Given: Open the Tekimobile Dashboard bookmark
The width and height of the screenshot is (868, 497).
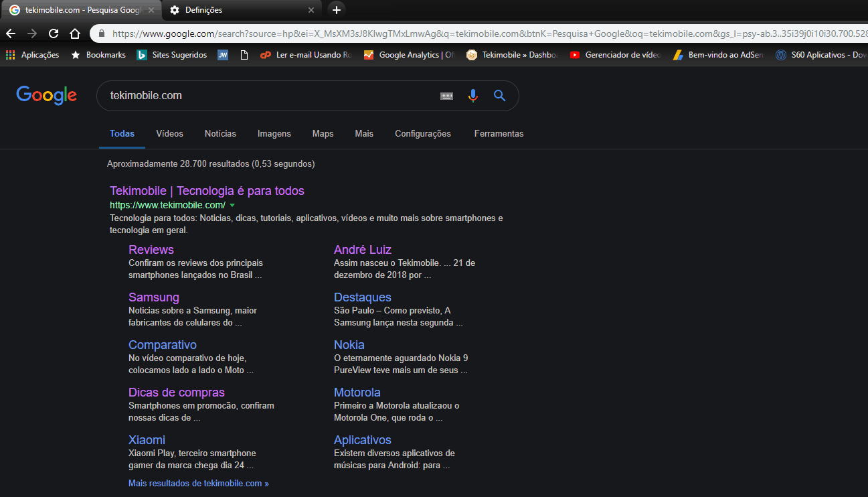Looking at the screenshot, I should (513, 55).
